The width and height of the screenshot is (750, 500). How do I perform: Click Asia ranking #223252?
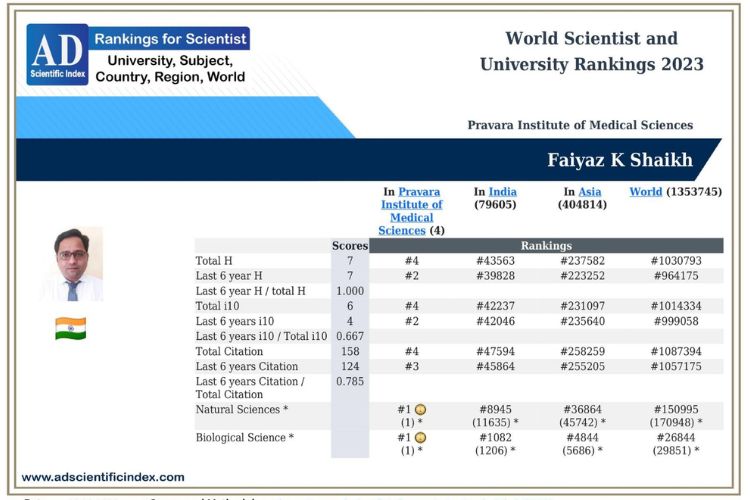[583, 276]
